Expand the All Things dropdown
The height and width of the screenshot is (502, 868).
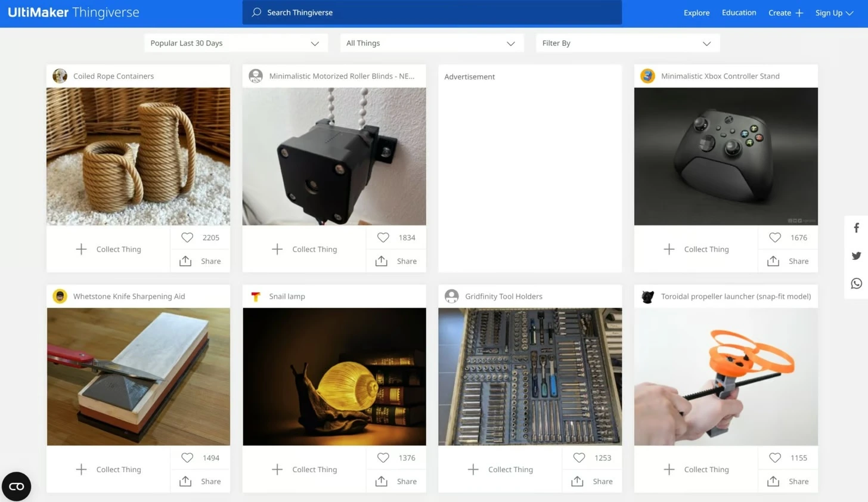430,43
